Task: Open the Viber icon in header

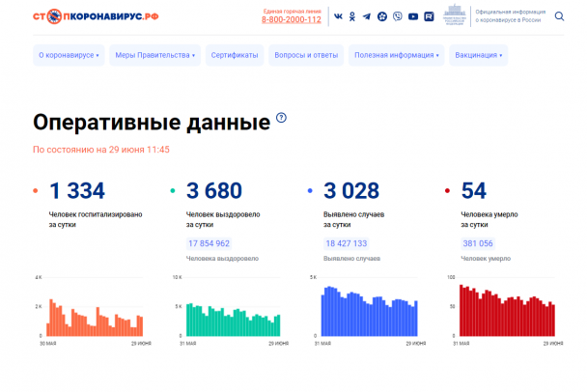Action: pyautogui.click(x=398, y=16)
